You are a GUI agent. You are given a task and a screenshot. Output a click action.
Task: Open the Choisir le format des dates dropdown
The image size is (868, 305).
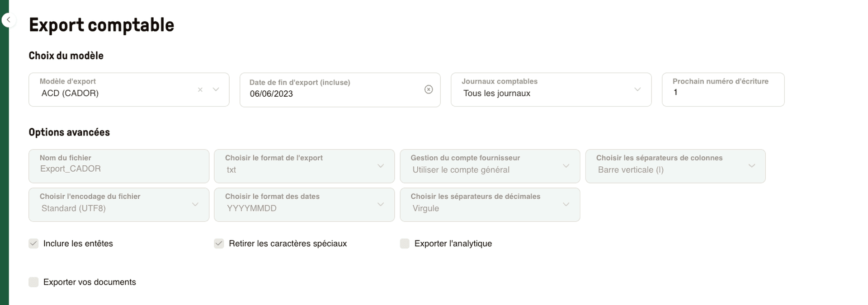(380, 204)
